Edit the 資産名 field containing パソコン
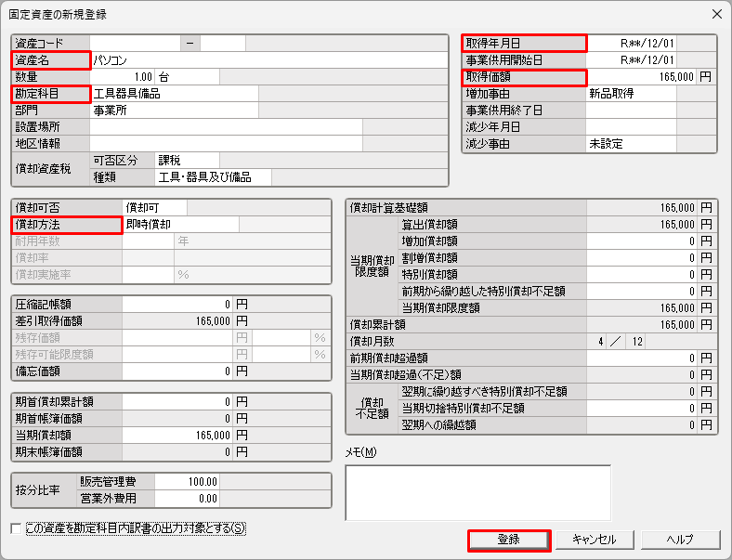The height and width of the screenshot is (560, 732). [268, 59]
